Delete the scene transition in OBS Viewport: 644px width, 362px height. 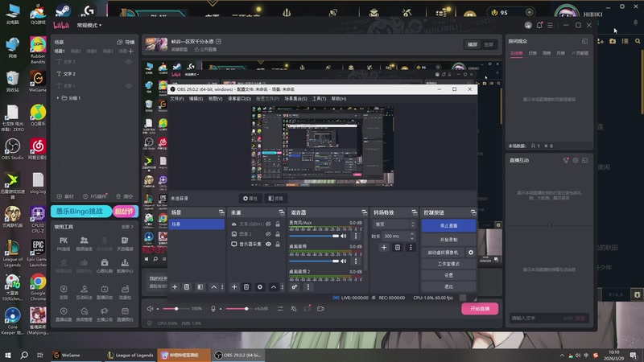click(x=397, y=248)
